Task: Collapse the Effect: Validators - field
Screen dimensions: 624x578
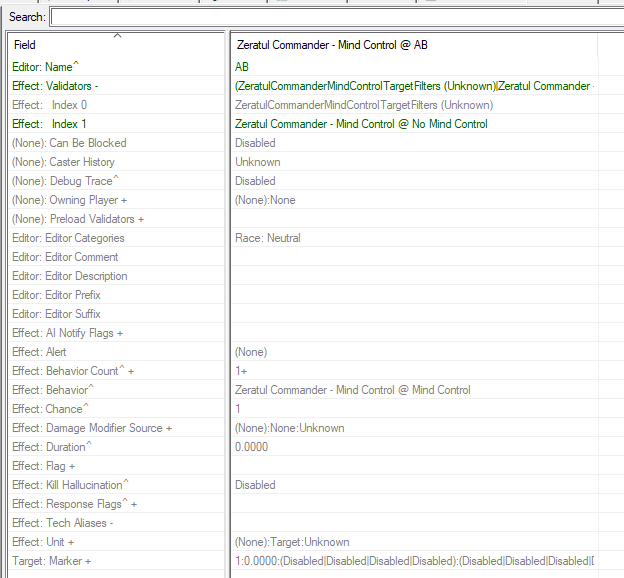Action: (x=116, y=86)
